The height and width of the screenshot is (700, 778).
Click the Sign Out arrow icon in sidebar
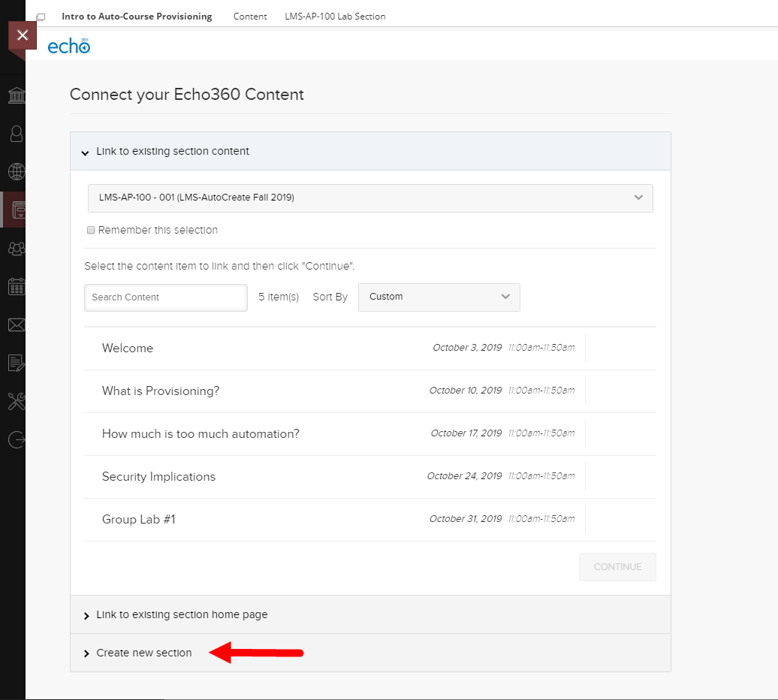tap(17, 439)
